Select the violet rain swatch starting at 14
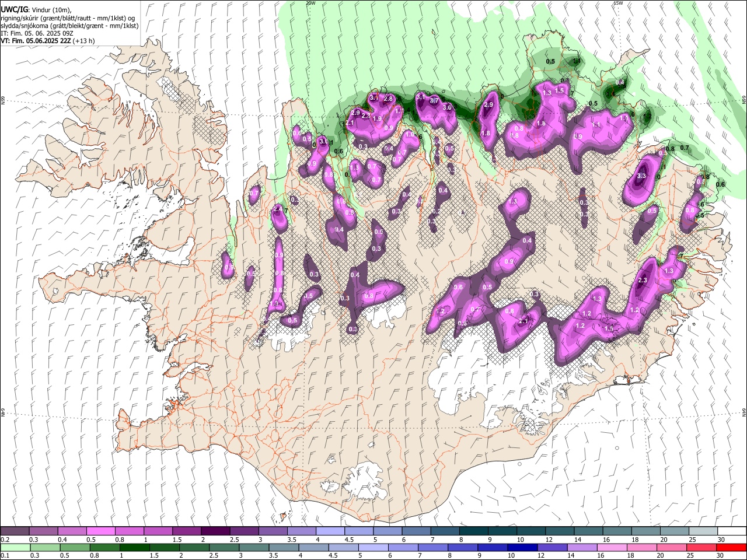Viewport: 747px width, 560px height. [x=582, y=547]
